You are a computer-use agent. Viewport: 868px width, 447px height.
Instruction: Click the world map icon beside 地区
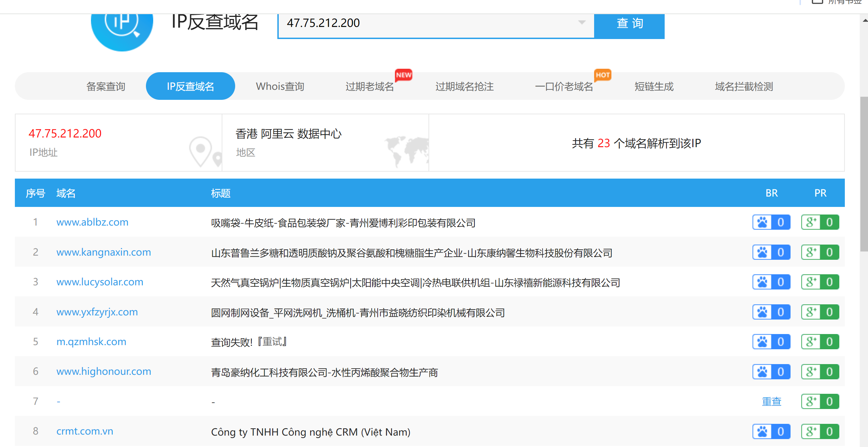[x=407, y=151]
